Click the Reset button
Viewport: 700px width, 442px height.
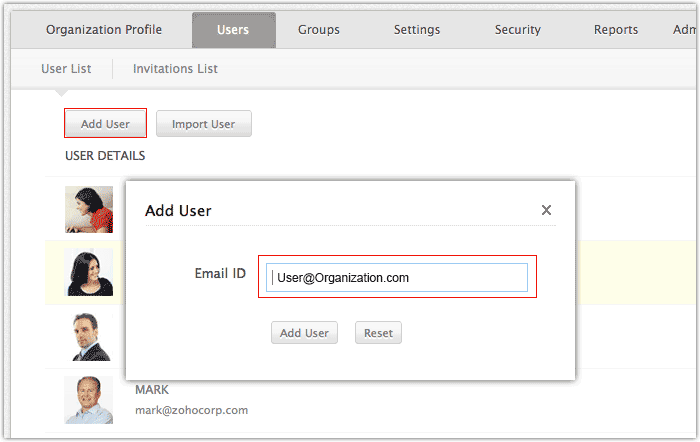[x=378, y=333]
